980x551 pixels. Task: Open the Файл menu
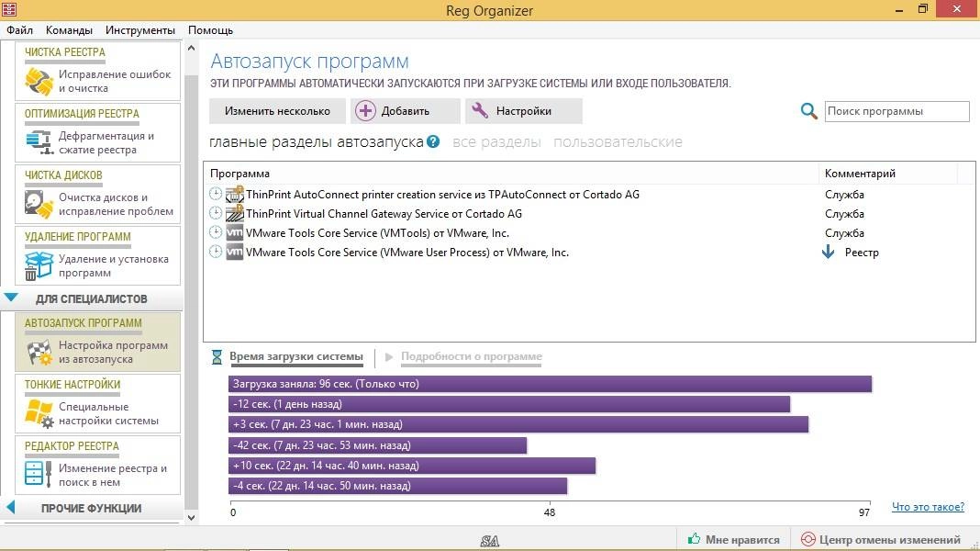[x=19, y=30]
